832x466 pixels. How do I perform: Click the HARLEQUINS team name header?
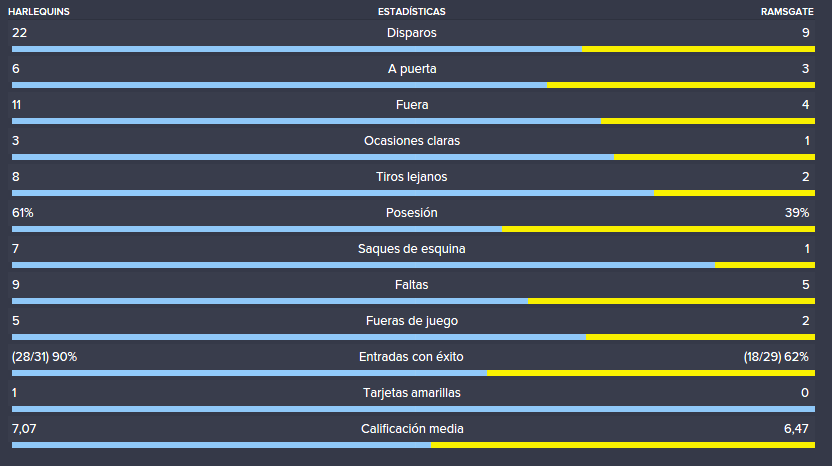coord(39,12)
